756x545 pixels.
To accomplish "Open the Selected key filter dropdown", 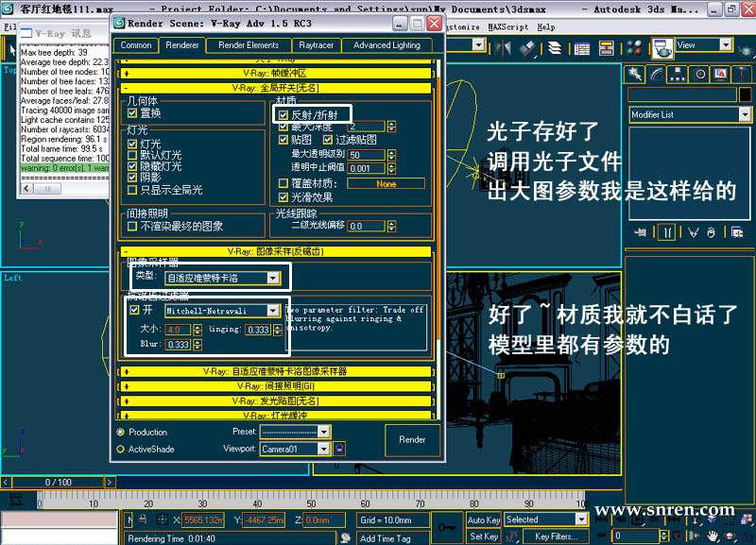I will click(x=581, y=519).
